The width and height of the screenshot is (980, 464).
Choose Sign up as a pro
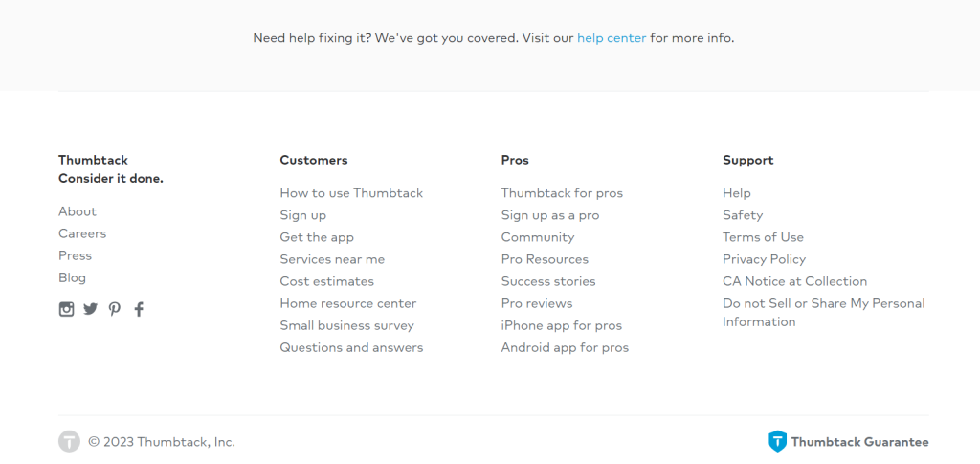click(x=550, y=215)
